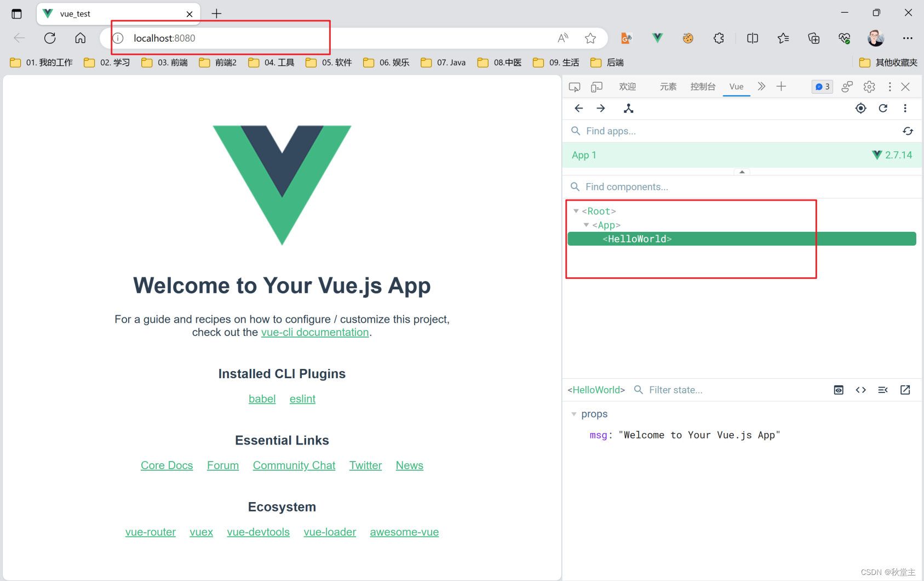Open the cookie extension icon
Screen dimensions: 924x581
click(x=688, y=38)
